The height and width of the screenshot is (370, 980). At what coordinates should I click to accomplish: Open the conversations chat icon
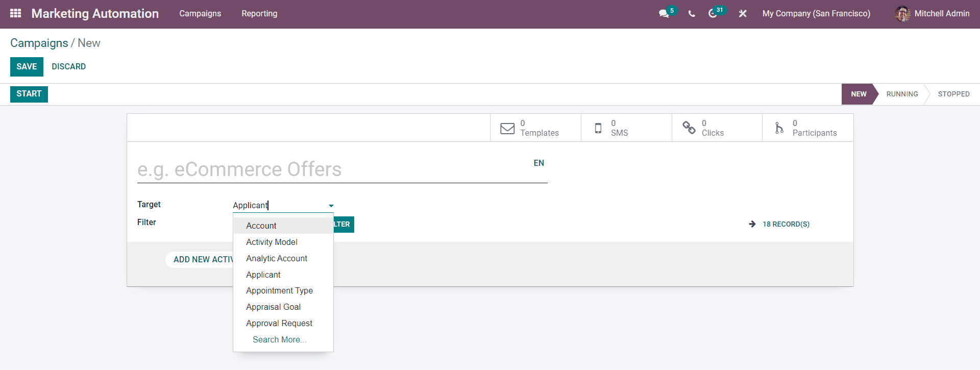click(664, 14)
